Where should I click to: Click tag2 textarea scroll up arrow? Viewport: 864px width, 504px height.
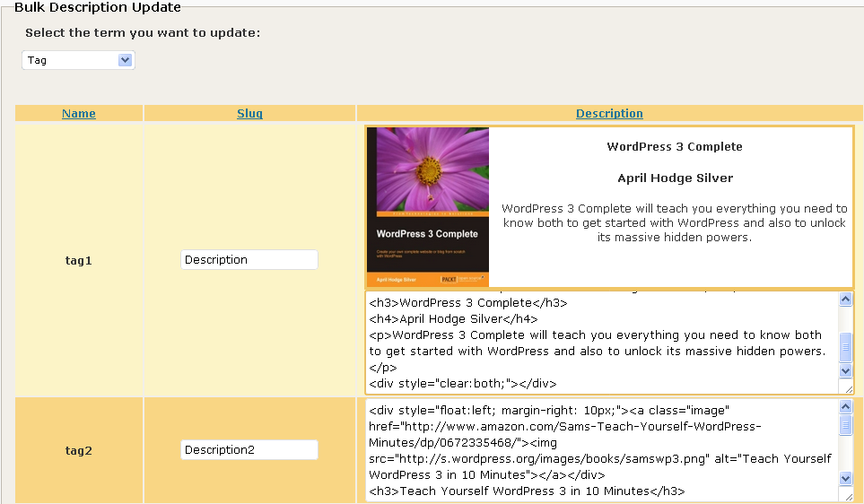pyautogui.click(x=846, y=407)
